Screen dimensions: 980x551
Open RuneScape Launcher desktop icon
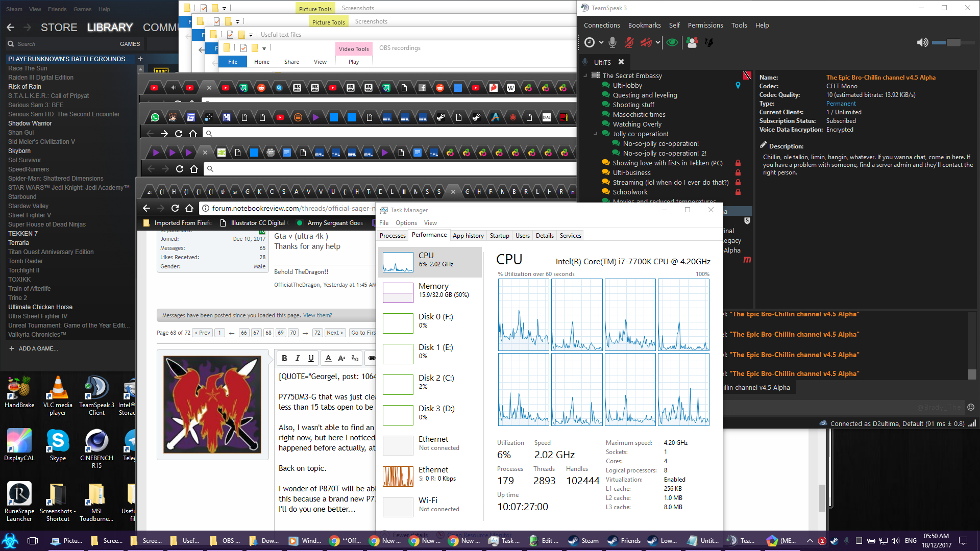tap(19, 502)
